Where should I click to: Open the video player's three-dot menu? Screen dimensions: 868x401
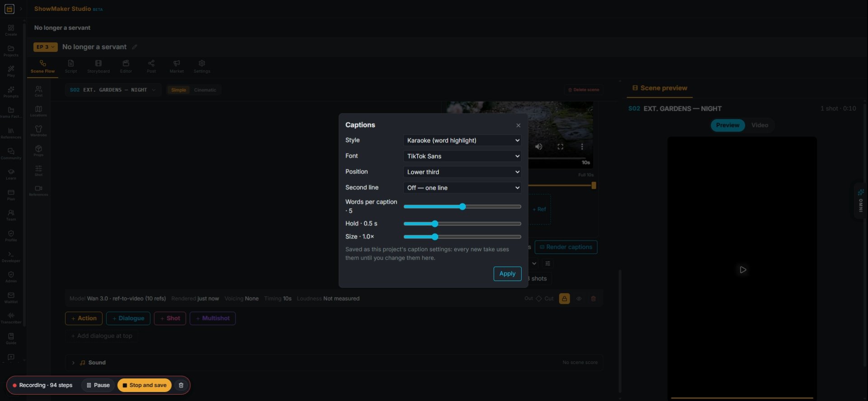582,146
